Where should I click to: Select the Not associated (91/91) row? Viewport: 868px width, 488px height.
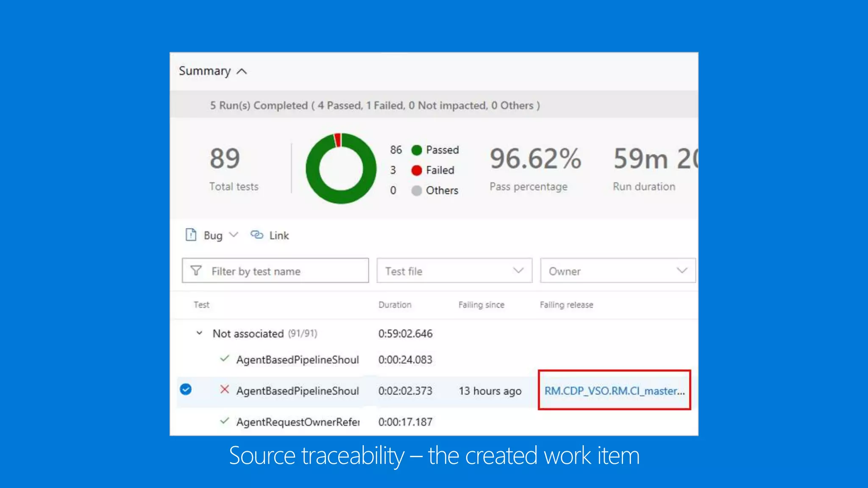click(x=434, y=333)
